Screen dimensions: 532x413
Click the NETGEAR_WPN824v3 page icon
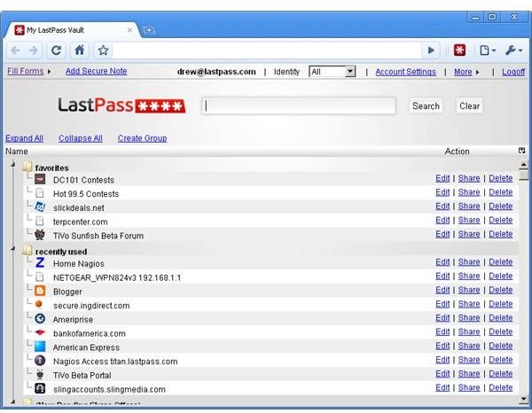[40, 277]
